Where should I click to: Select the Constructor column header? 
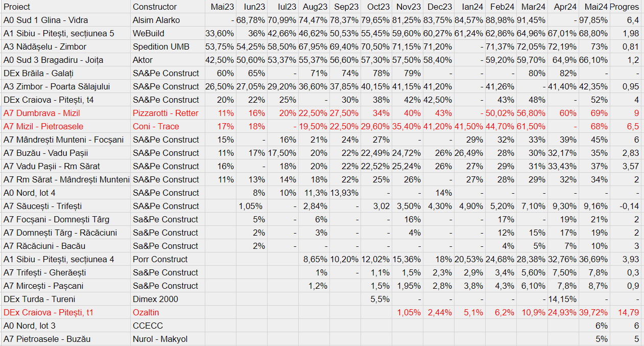coord(155,7)
